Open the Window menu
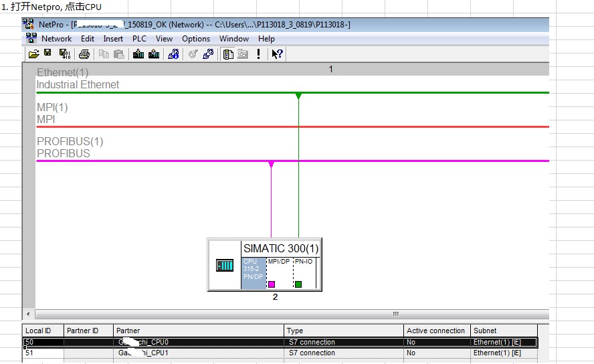Image resolution: width=594 pixels, height=364 pixels. pyautogui.click(x=234, y=39)
